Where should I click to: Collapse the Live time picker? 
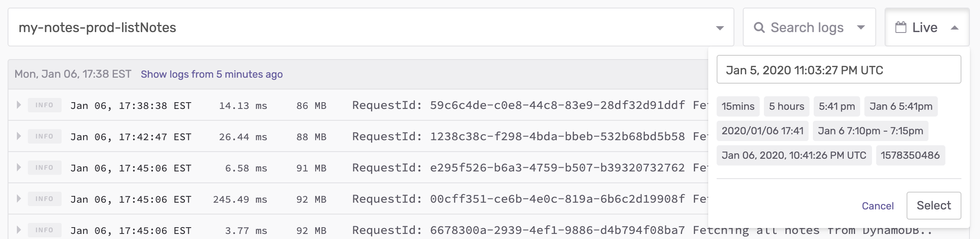(954, 28)
